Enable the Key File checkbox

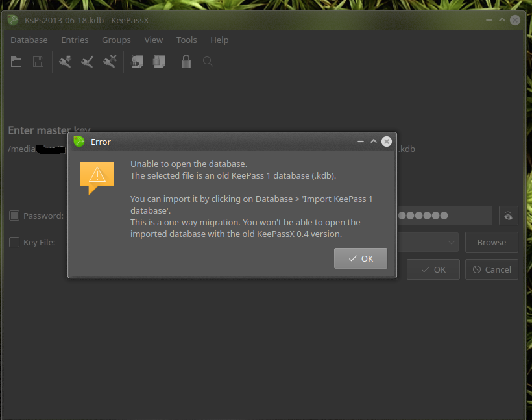[14, 242]
